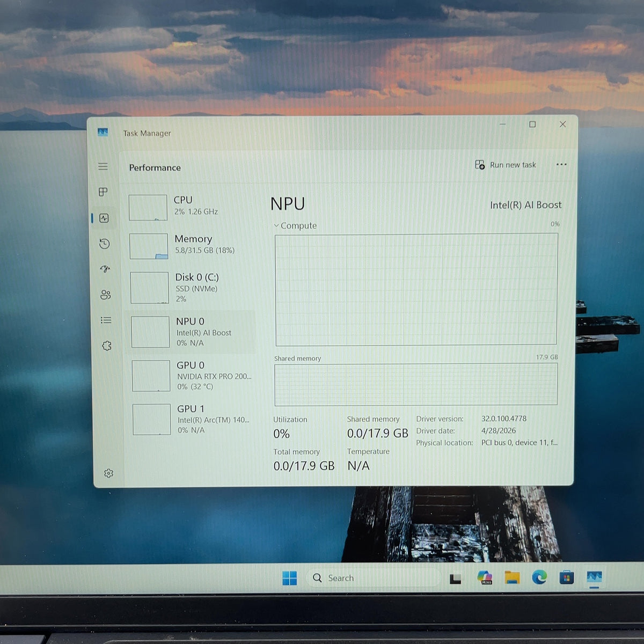Image resolution: width=644 pixels, height=644 pixels.
Task: Click the taskbar Search box
Action: (x=374, y=578)
